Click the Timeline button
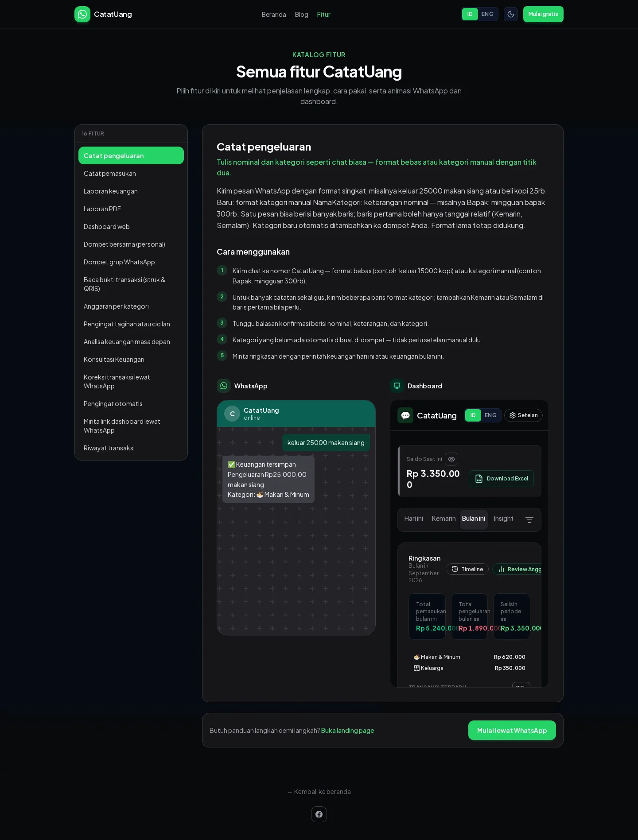 (x=467, y=569)
